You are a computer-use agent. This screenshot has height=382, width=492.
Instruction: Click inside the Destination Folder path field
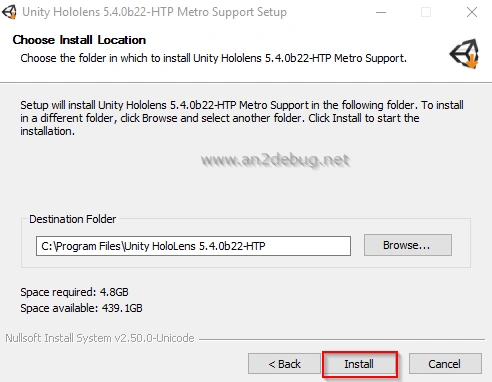tap(193, 246)
